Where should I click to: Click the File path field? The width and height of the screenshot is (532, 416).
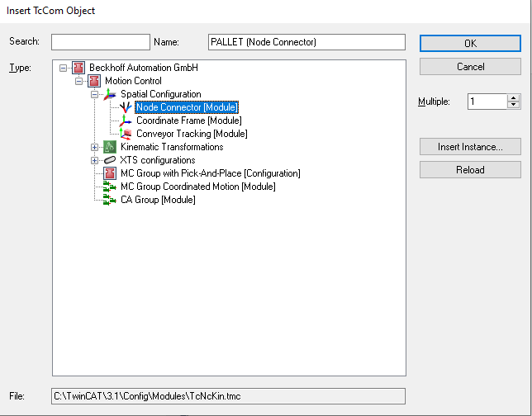pyautogui.click(x=228, y=396)
